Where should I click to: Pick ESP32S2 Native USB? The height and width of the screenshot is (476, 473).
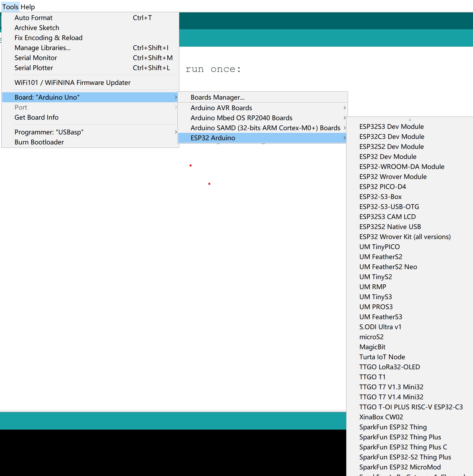(410, 227)
